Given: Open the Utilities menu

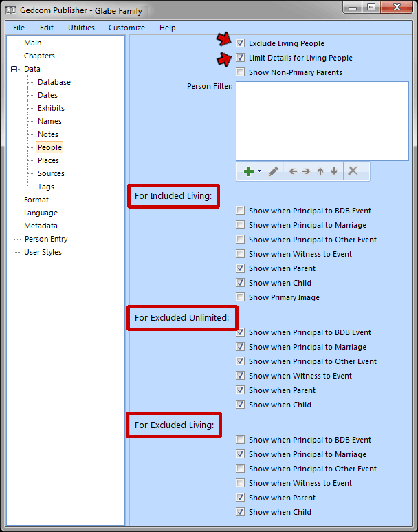Looking at the screenshot, I should tap(81, 28).
